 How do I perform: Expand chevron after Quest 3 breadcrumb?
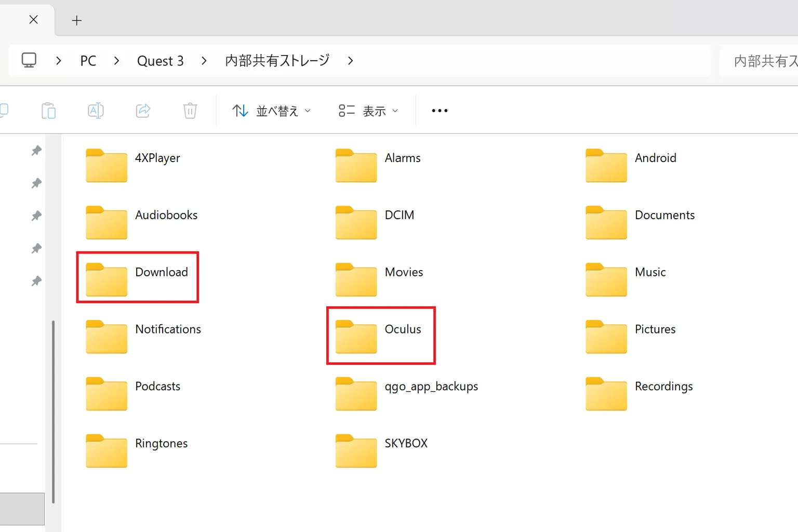[x=204, y=61]
